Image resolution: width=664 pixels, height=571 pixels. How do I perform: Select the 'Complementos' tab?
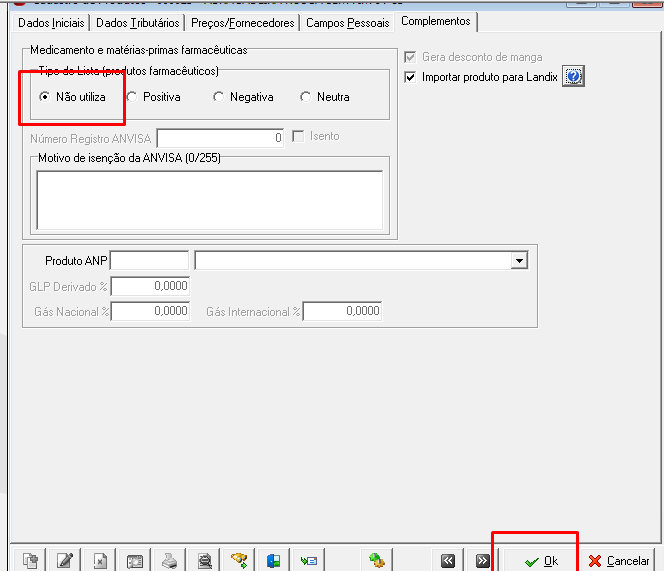click(x=436, y=21)
